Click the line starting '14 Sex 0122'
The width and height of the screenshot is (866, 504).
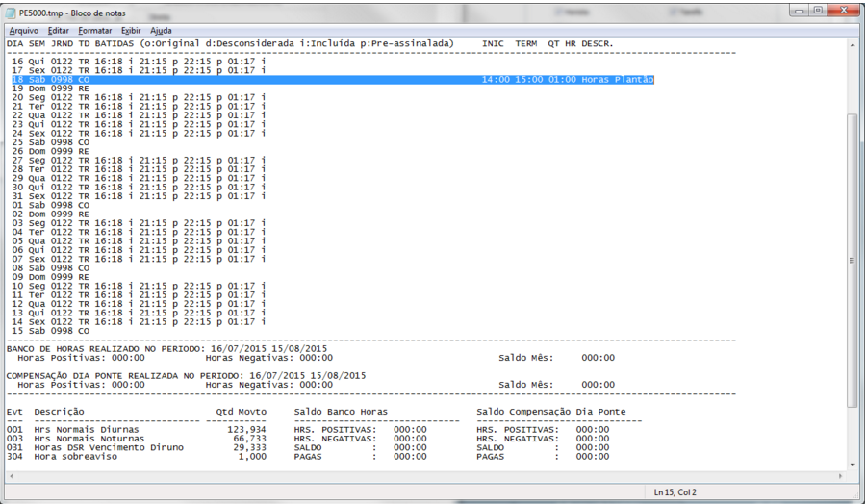[139, 322]
